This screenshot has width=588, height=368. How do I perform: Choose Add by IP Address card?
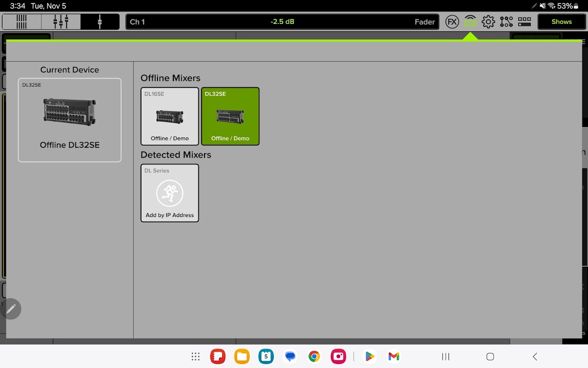170,193
